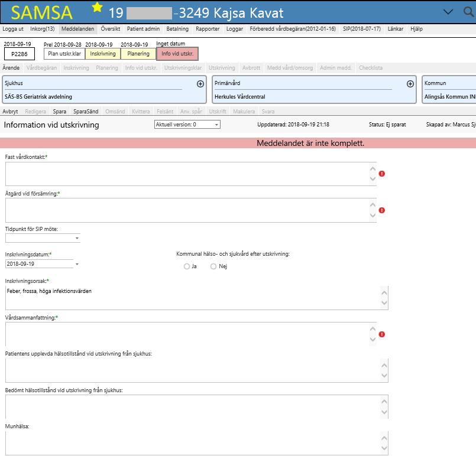Click the P2286 case button
This screenshot has width=476, height=456.
pos(20,54)
